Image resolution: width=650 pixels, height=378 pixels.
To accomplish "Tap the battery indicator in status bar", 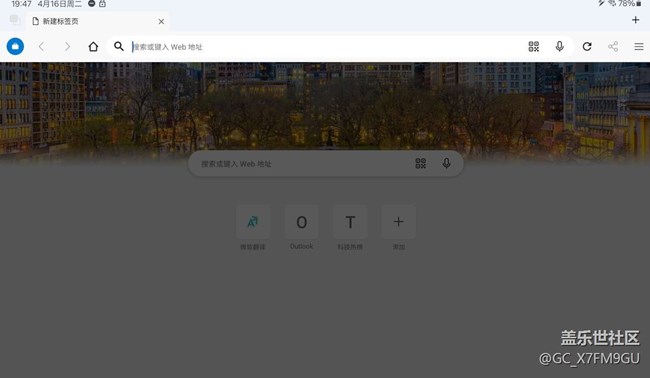I will 630,4.
